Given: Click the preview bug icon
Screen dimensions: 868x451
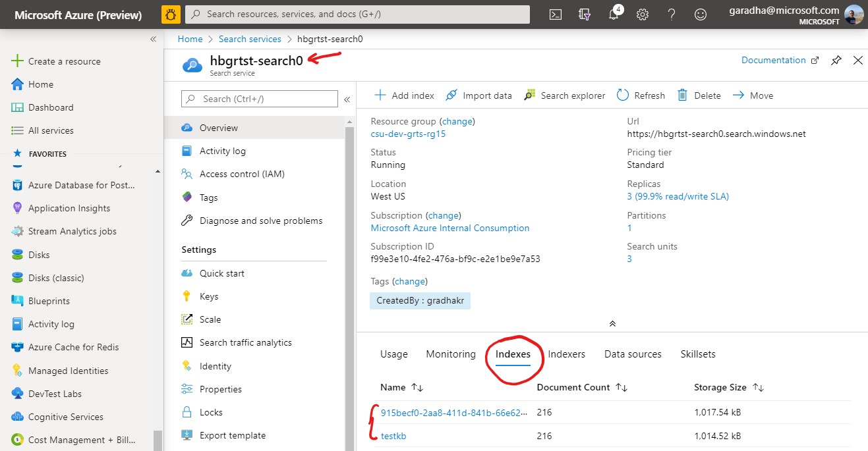Looking at the screenshot, I should click(x=171, y=14).
